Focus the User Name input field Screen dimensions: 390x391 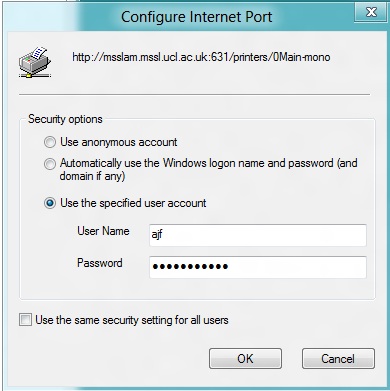pos(258,235)
